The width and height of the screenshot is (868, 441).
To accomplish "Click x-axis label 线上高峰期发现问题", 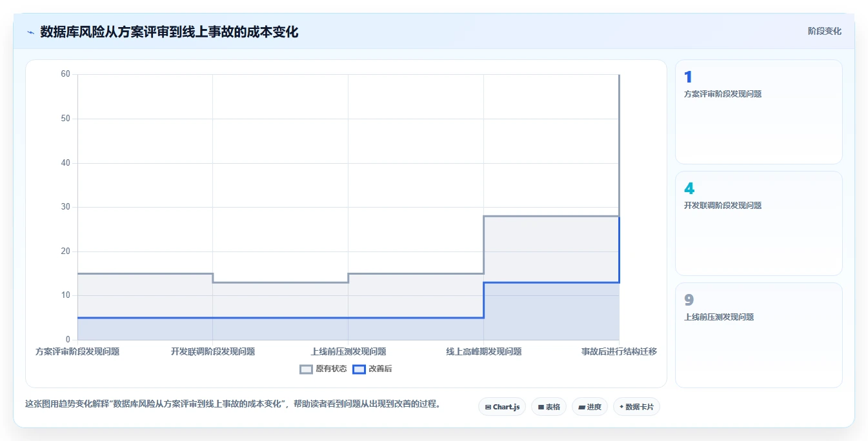I will 484,351.
